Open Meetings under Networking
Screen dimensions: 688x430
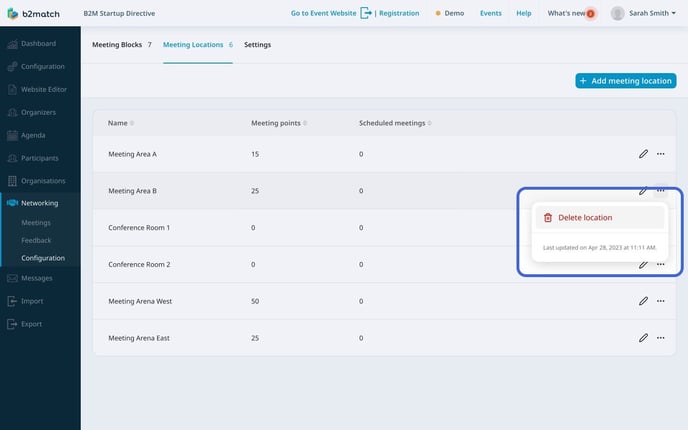point(36,223)
